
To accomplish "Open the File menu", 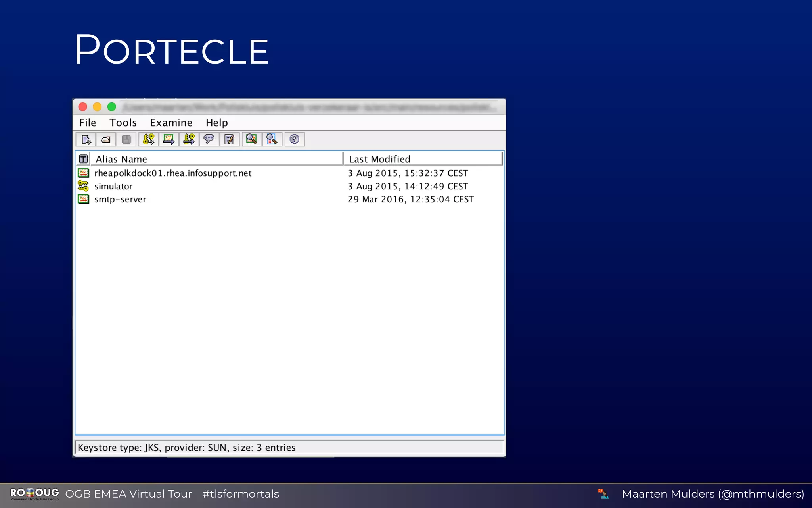I will tap(88, 123).
